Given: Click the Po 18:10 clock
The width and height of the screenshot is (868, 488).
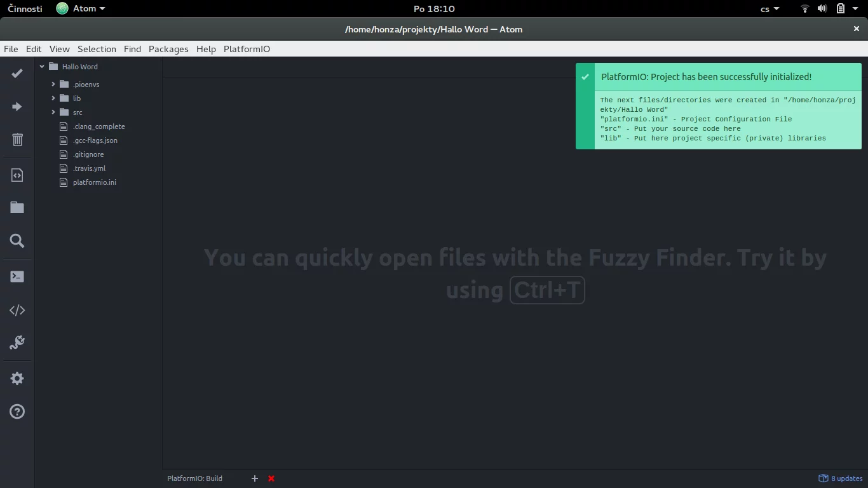Looking at the screenshot, I should click(434, 9).
